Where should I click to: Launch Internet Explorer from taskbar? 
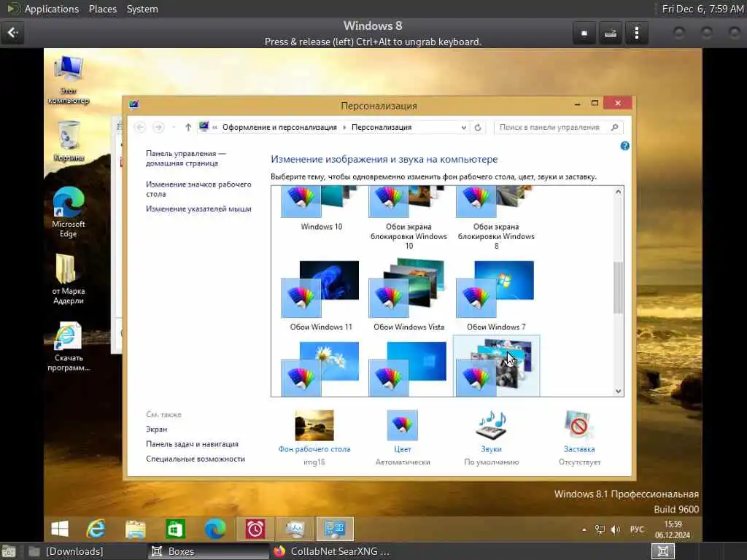click(96, 529)
